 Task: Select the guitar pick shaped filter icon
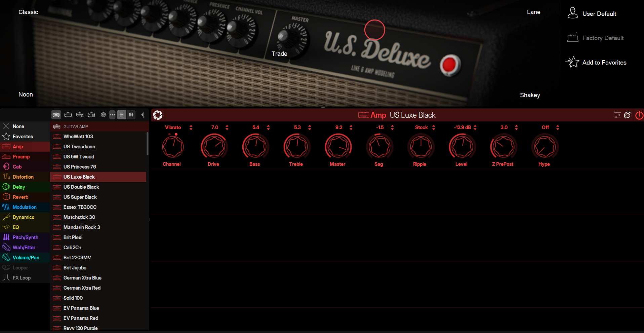coord(103,115)
